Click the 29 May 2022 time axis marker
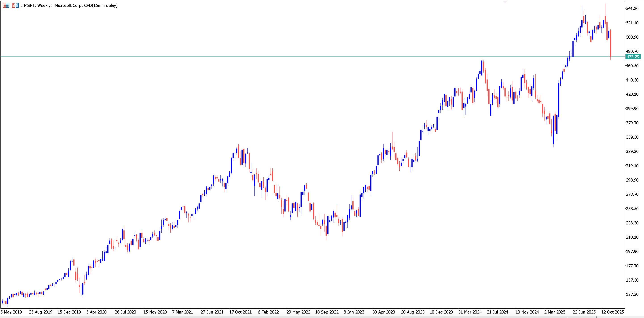Screen dimensions: 644x318 (299, 312)
